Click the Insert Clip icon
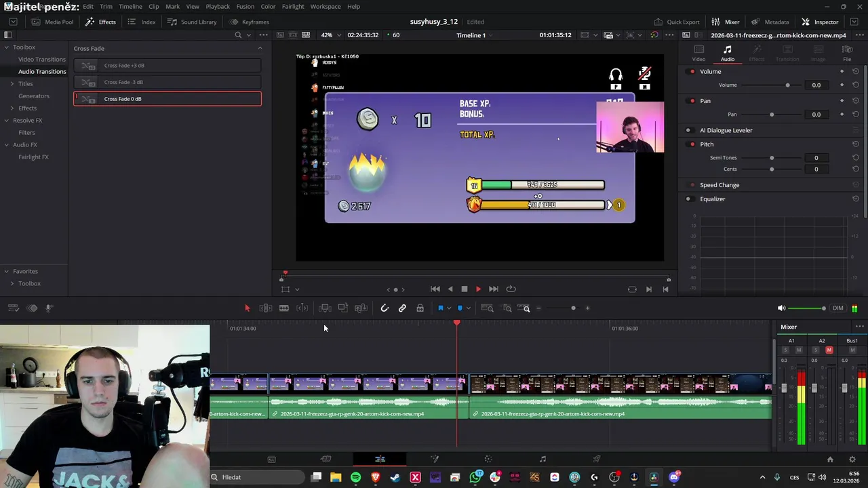Viewport: 868px width, 488px height. point(325,308)
